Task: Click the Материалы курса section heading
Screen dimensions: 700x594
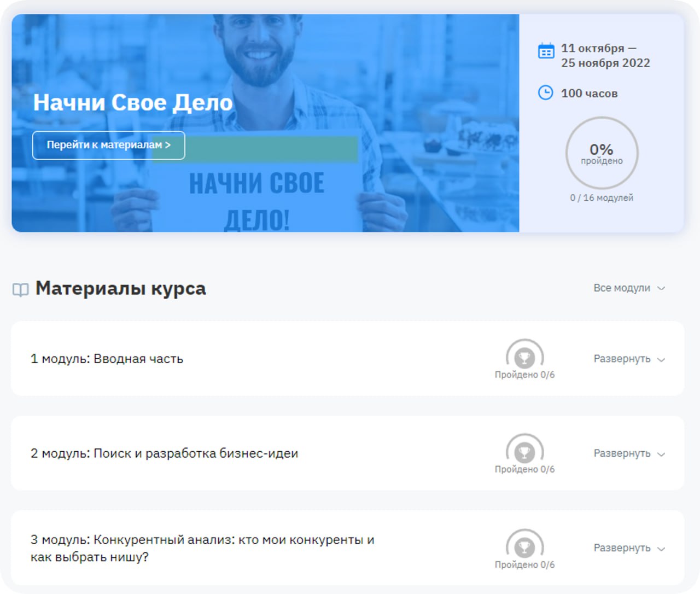Action: tap(120, 288)
